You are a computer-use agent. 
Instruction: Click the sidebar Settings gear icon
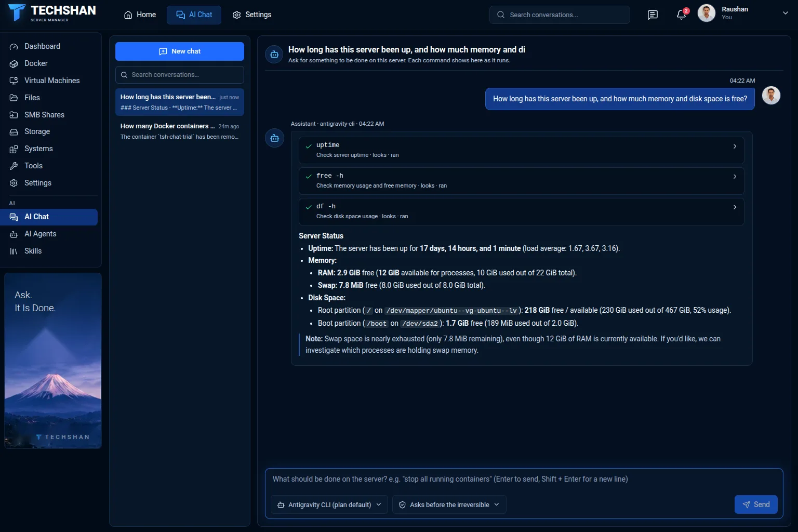tap(14, 183)
